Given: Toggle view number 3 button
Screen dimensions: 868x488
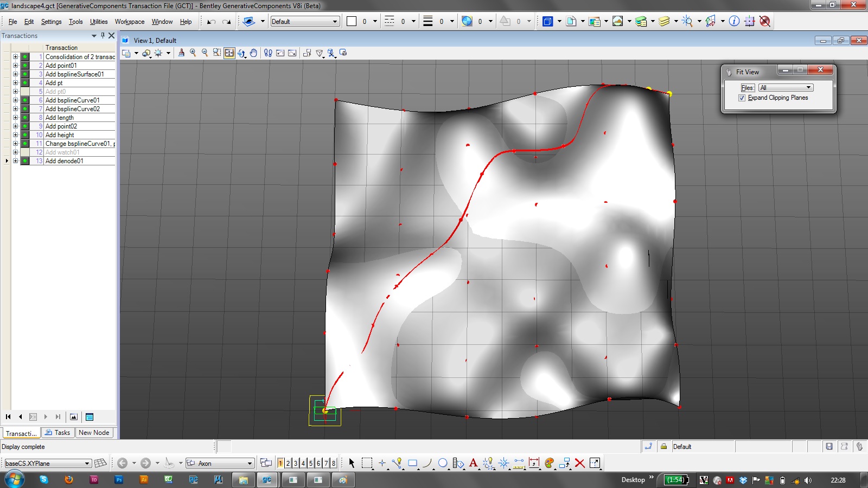Looking at the screenshot, I should 296,463.
